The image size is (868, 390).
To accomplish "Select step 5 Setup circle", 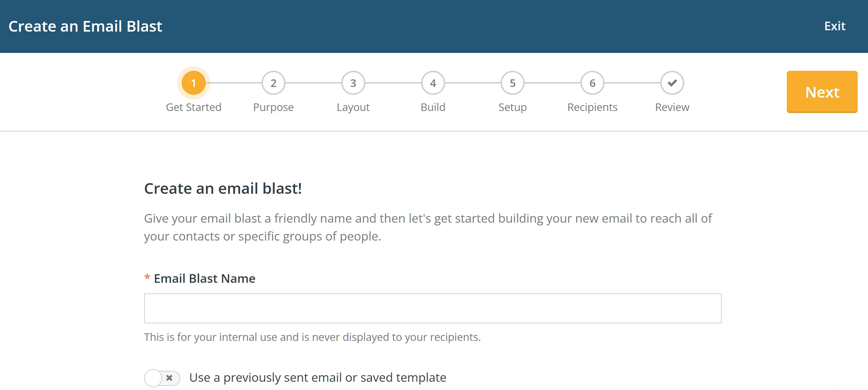I will tap(512, 82).
